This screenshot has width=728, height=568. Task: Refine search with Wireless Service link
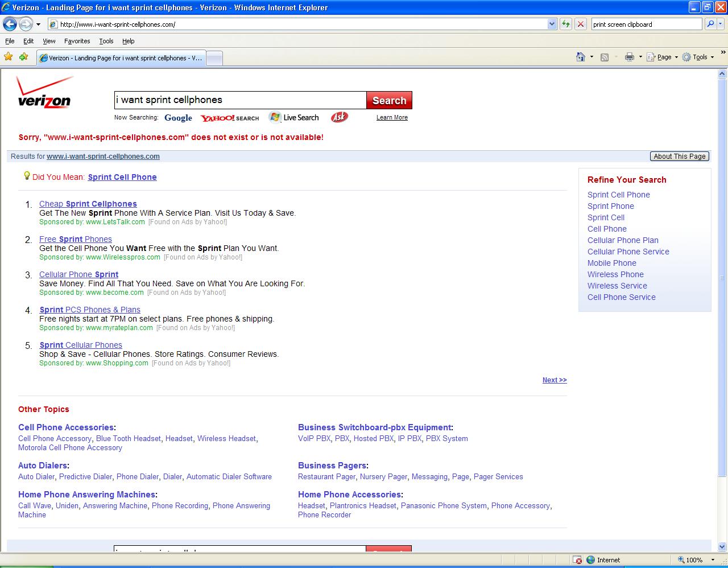[x=617, y=286]
